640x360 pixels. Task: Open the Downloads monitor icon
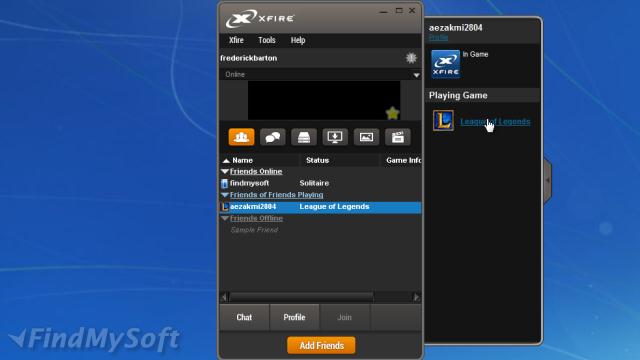point(335,137)
